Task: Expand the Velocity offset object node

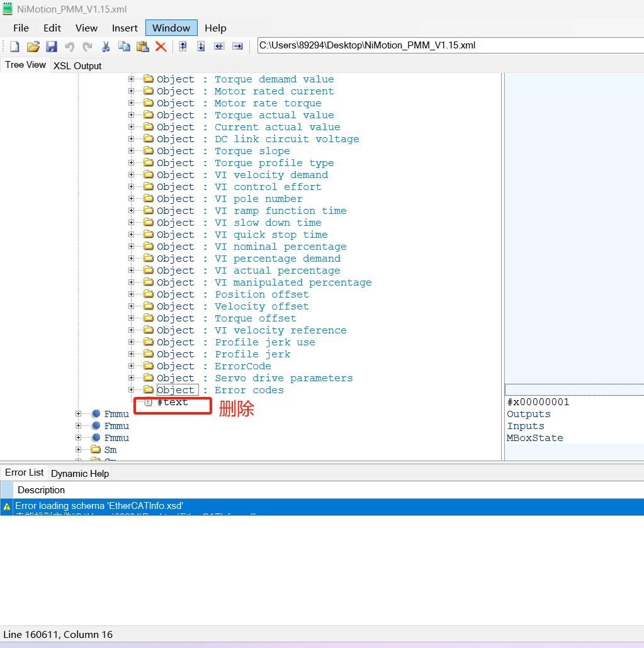Action: point(131,306)
